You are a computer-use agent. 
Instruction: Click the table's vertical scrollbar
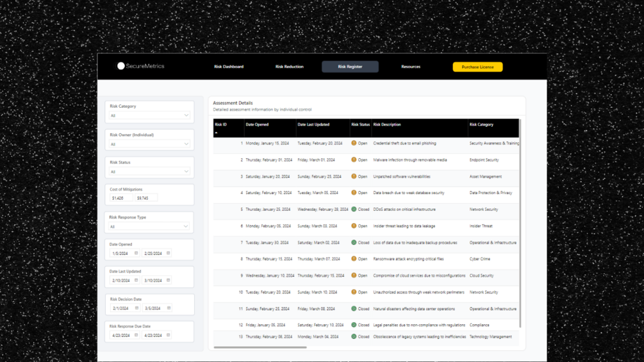coord(520,223)
